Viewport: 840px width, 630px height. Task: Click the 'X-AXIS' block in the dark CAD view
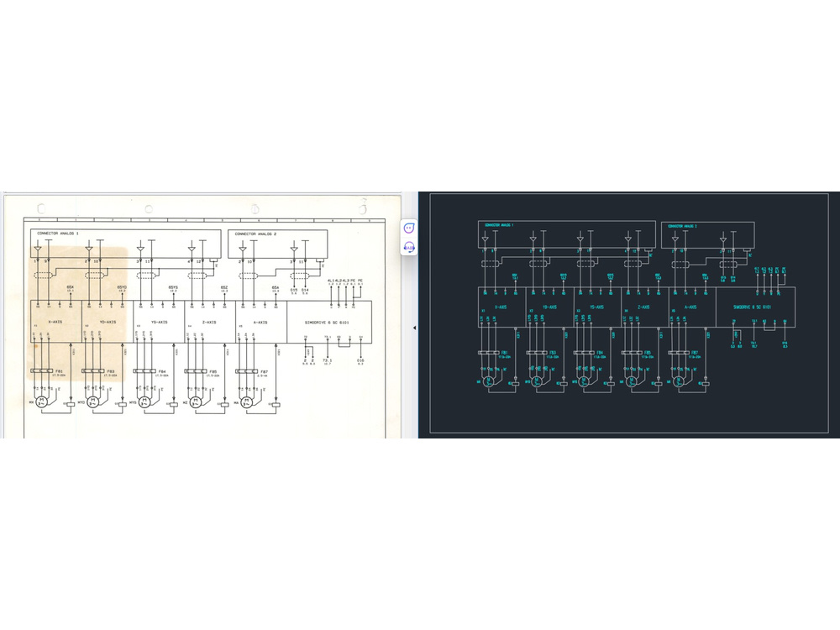pos(501,307)
